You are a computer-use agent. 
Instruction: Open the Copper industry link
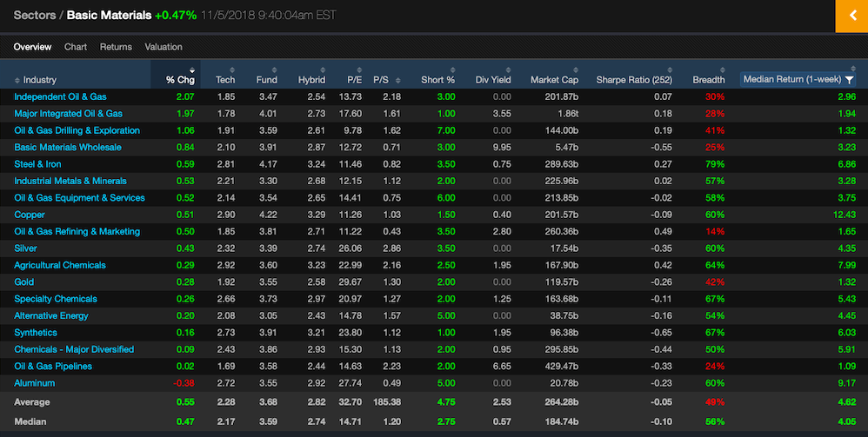30,215
